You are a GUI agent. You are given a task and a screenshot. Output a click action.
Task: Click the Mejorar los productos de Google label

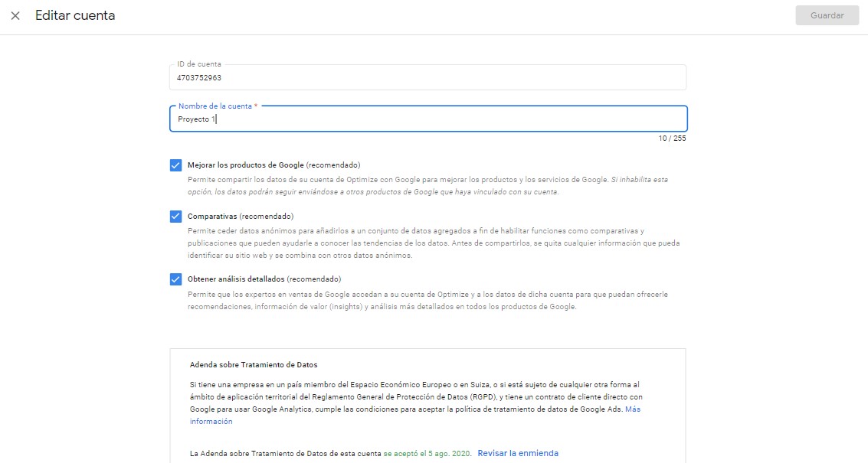tap(274, 165)
